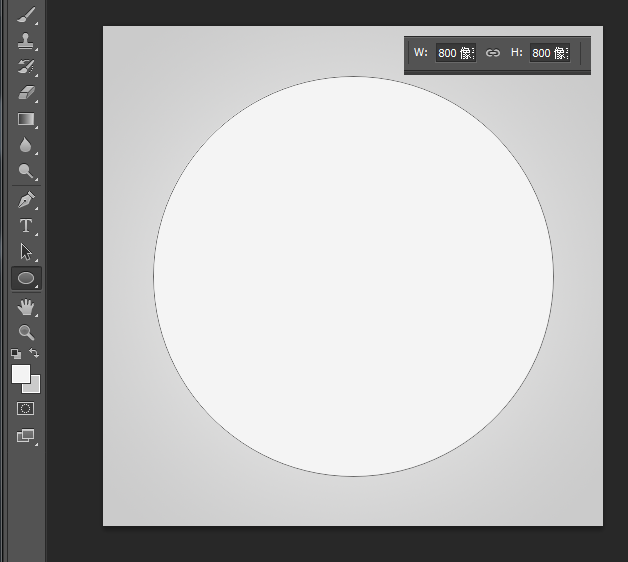Open the background color picker

tap(35, 387)
